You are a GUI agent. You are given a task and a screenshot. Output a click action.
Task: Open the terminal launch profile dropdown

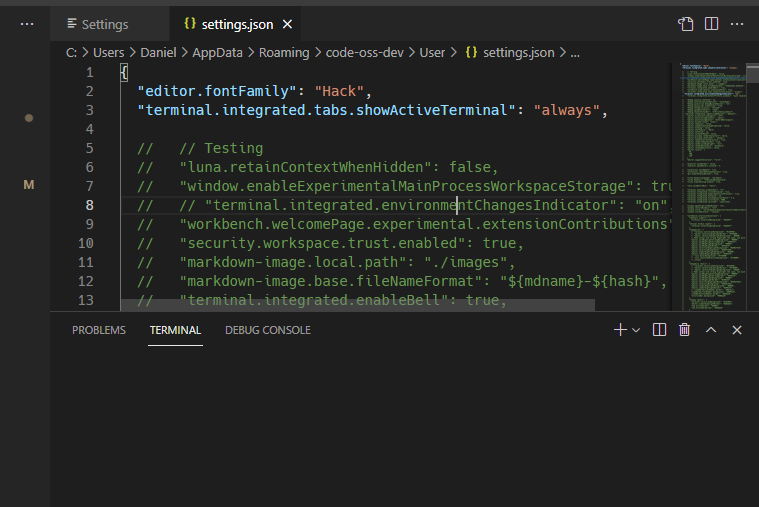[x=636, y=330]
